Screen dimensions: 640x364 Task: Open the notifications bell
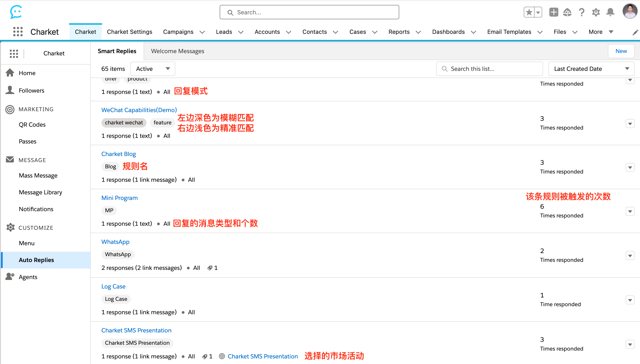coord(610,12)
